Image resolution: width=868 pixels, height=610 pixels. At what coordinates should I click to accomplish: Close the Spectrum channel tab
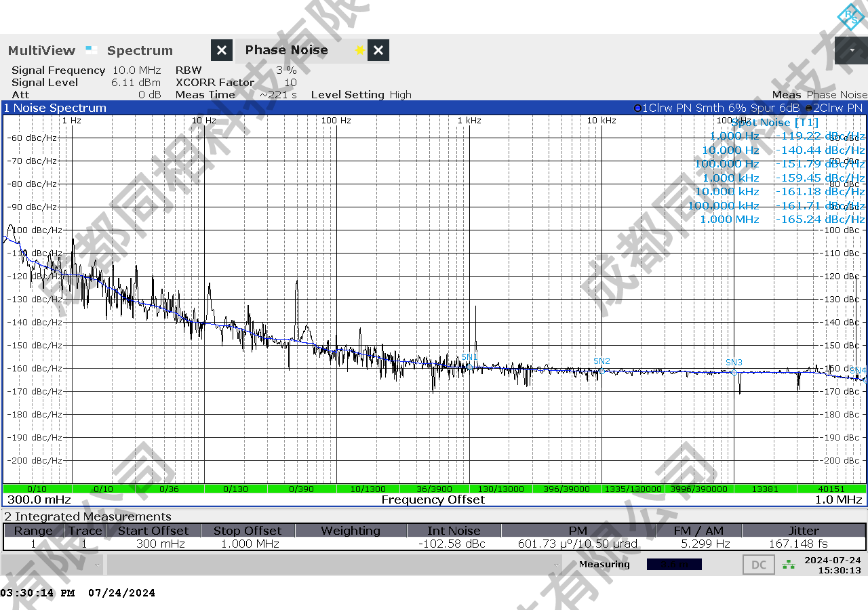point(222,50)
